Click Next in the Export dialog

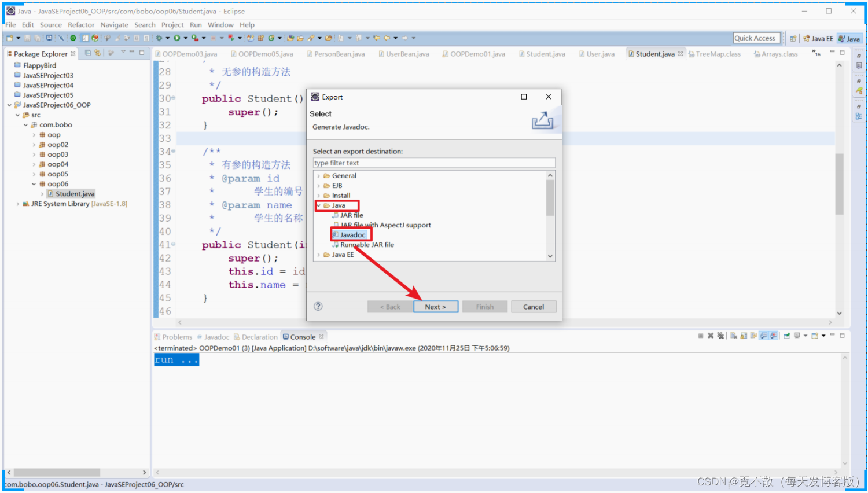[x=436, y=307]
